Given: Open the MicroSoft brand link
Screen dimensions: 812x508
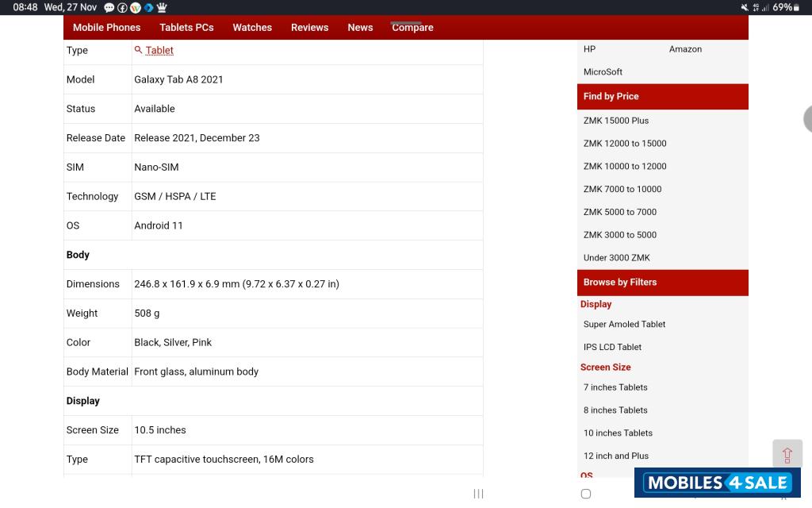Looking at the screenshot, I should (603, 71).
